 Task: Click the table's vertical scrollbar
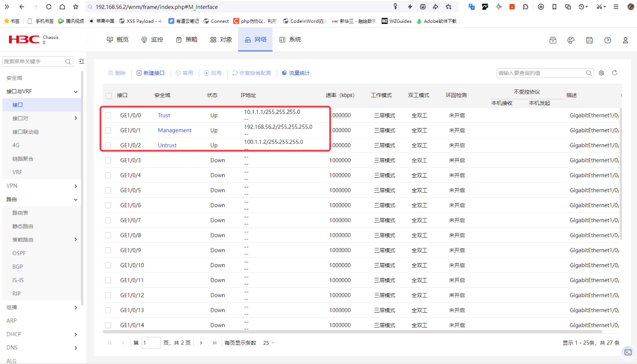tap(621, 174)
